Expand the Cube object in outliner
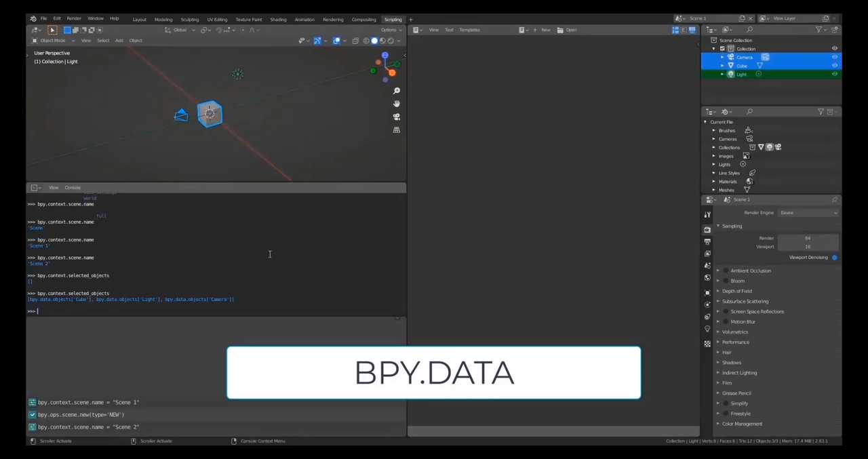 tap(722, 66)
